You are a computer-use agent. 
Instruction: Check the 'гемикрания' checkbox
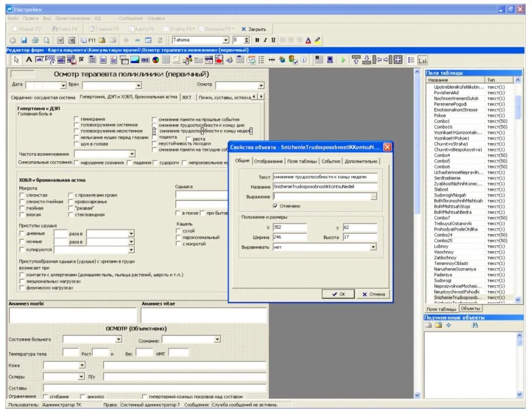point(76,119)
